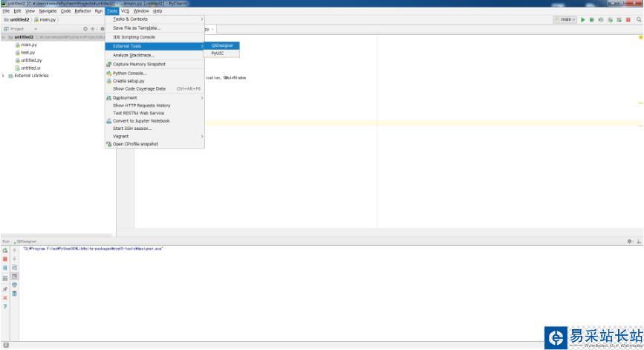The height and width of the screenshot is (350, 644).
Task: Select Analyze Stacktrace
Action: 155,55
